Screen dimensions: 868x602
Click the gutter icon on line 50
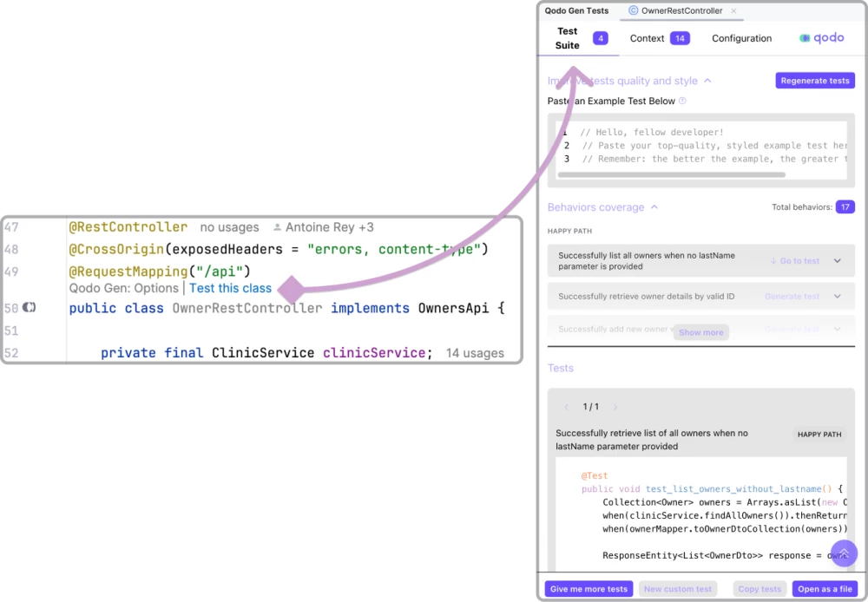coord(30,307)
